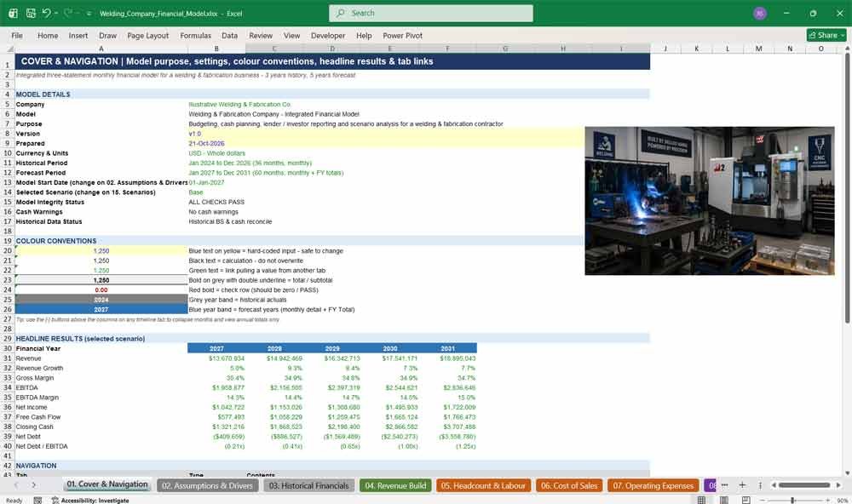The image size is (852, 504).
Task: Click the Select All corner triangle
Action: pos(9,49)
